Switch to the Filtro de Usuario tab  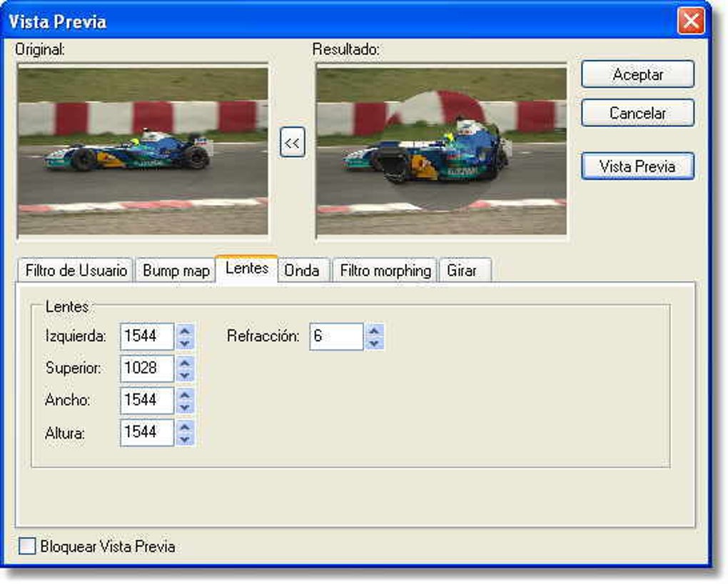[x=76, y=271]
